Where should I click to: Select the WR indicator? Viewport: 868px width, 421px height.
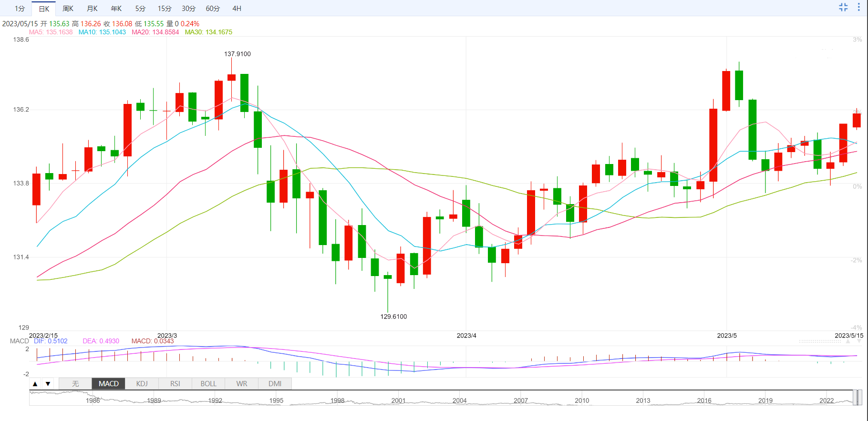(242, 384)
